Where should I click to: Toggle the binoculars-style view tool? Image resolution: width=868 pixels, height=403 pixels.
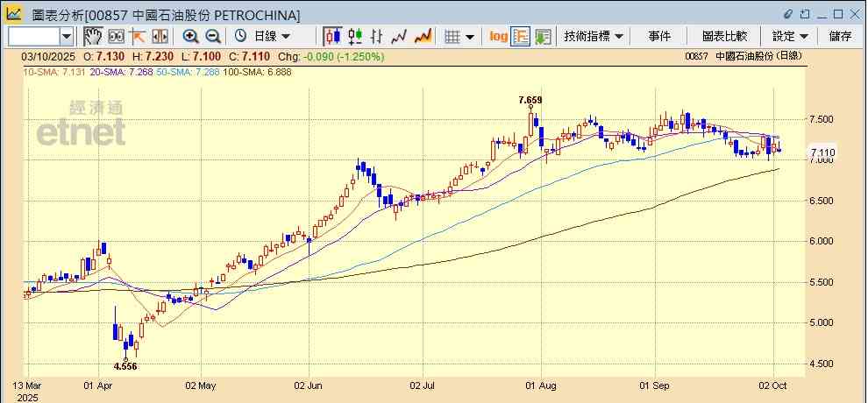pyautogui.click(x=116, y=36)
